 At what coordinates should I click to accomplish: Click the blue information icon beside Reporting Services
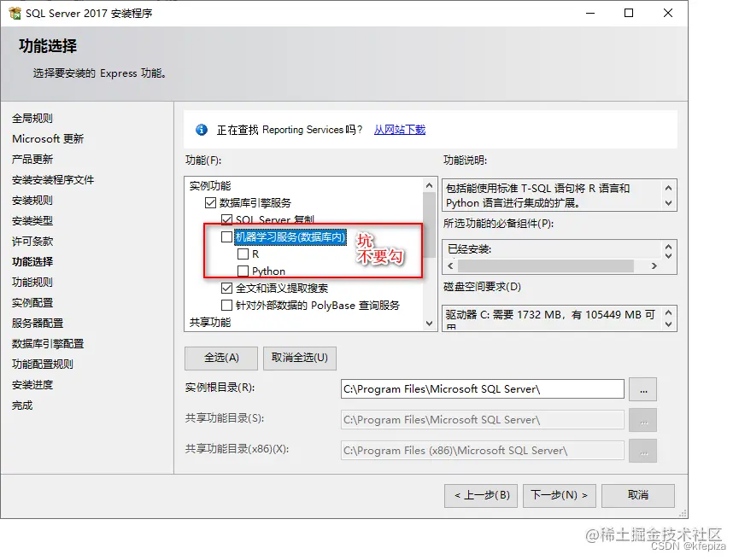pos(202,130)
